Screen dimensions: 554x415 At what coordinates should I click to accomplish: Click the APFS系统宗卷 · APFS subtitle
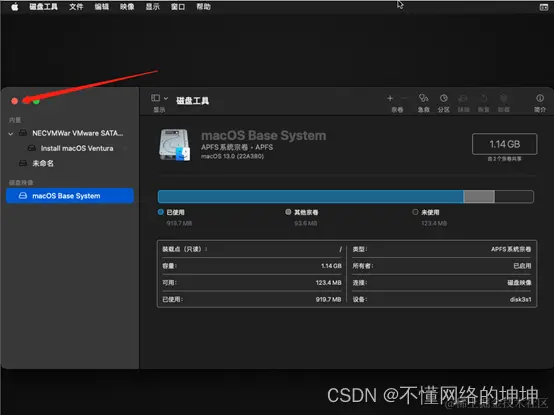237,147
